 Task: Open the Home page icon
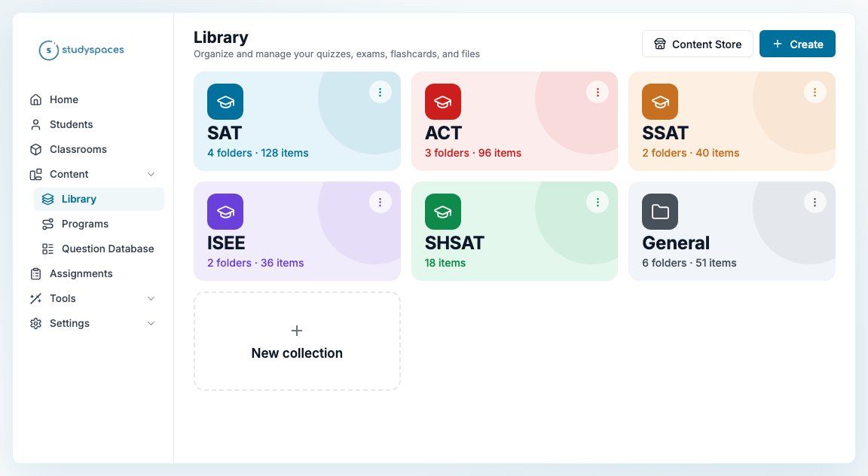click(x=36, y=99)
